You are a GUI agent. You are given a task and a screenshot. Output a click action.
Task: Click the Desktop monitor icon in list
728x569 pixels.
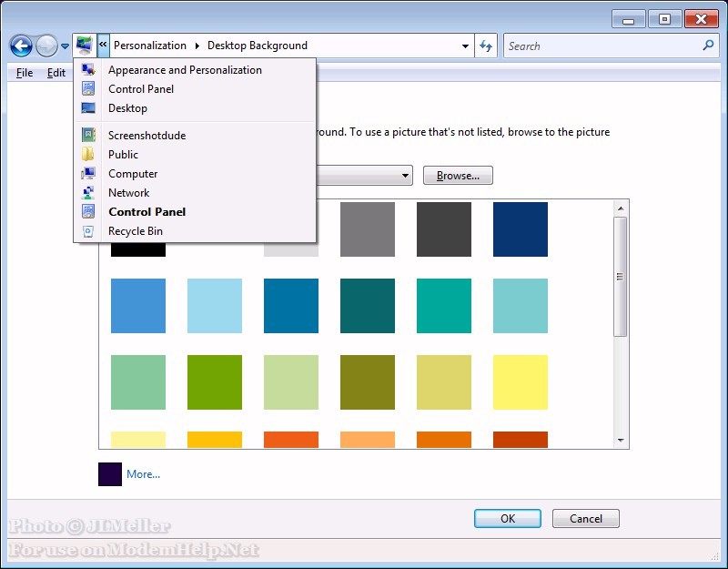click(x=88, y=108)
